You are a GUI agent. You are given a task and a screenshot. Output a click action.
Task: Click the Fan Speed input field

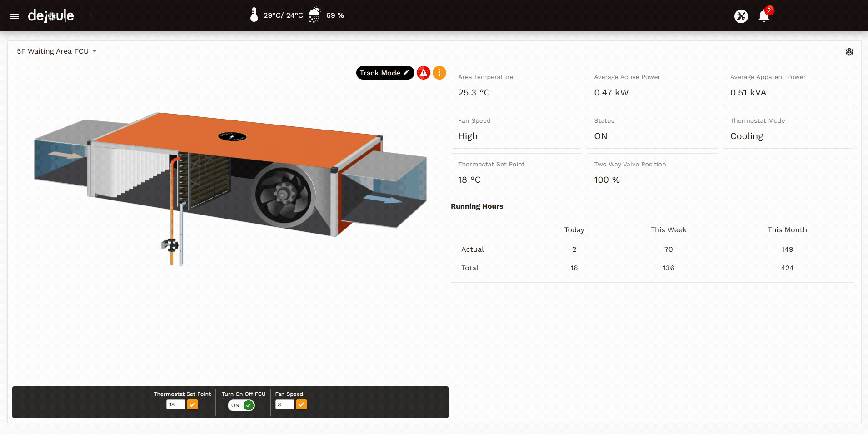(285, 404)
